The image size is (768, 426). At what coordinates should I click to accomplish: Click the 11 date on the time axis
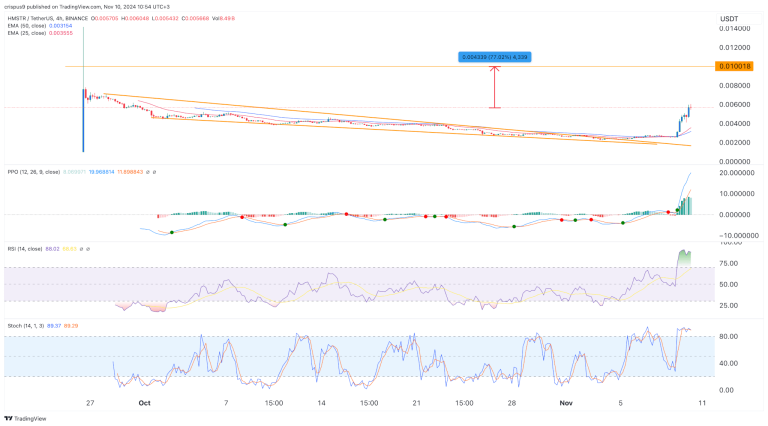pyautogui.click(x=702, y=403)
